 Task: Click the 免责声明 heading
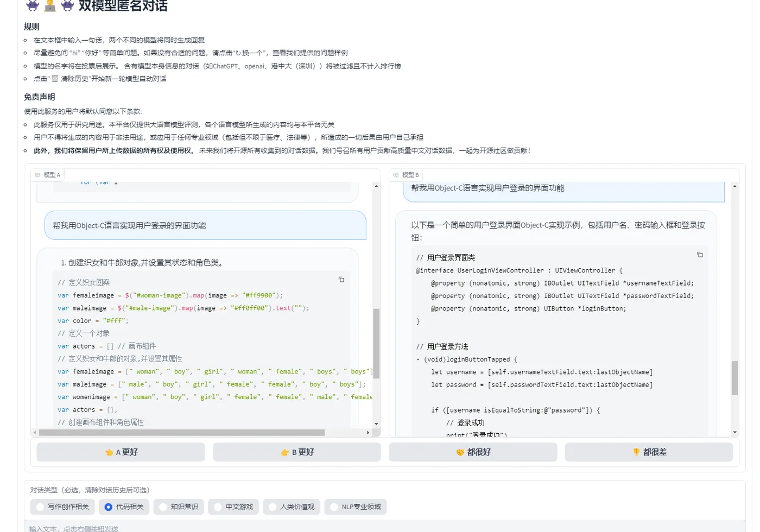click(40, 97)
